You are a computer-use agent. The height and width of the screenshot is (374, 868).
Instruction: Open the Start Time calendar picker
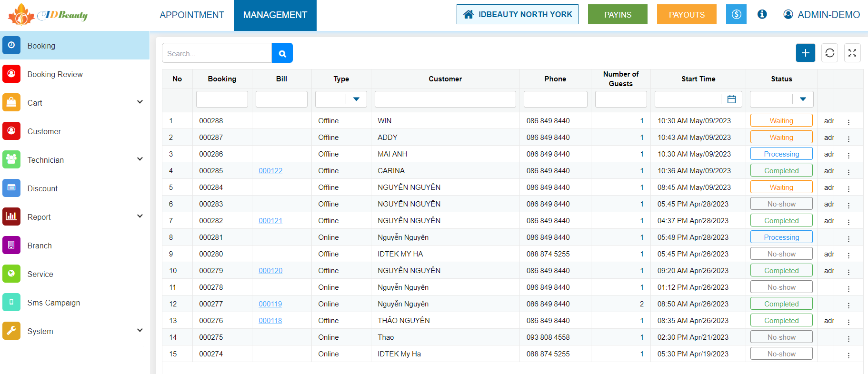(x=732, y=99)
